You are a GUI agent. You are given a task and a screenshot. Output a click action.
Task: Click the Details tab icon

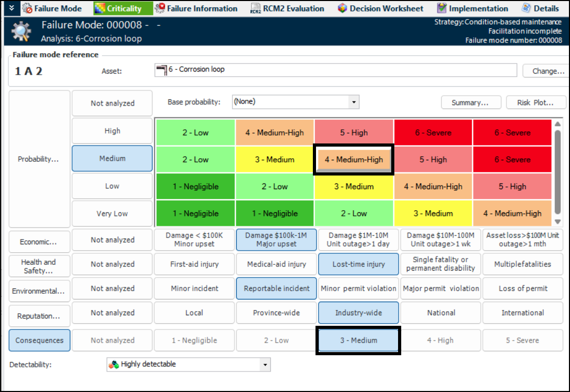526,8
